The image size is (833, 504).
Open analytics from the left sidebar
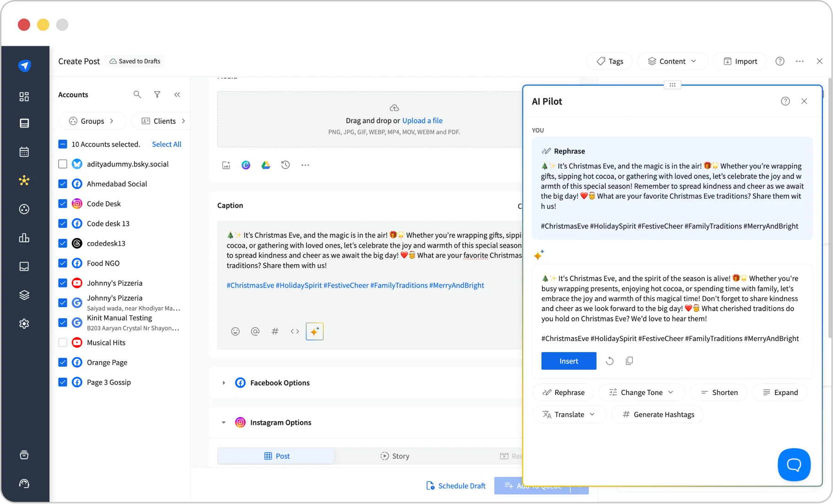(x=24, y=238)
